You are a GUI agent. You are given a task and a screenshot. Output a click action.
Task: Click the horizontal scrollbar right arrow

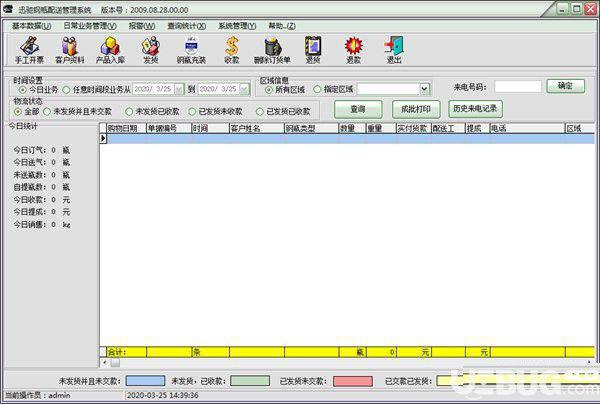click(x=590, y=362)
